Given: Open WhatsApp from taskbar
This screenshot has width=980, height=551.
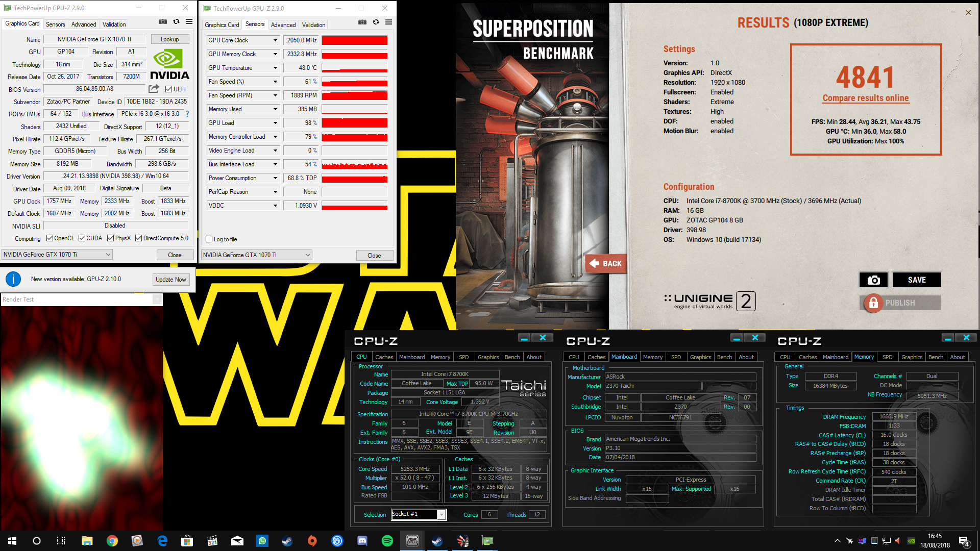Looking at the screenshot, I should pos(262,541).
